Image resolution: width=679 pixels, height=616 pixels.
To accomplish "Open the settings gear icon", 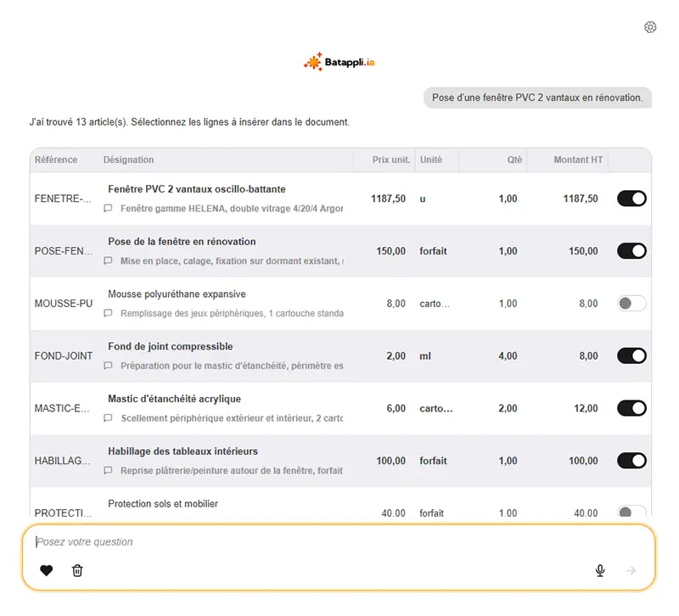I will coord(649,27).
